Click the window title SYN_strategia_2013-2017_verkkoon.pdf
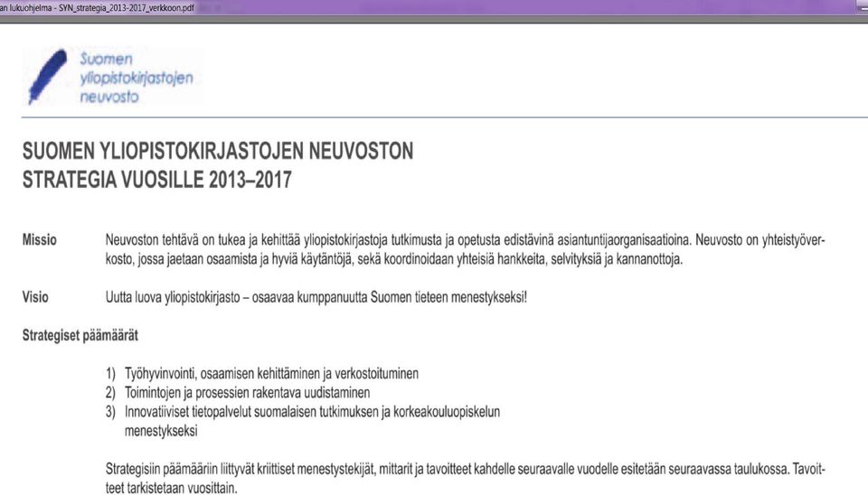Viewport: 868px width, 495px height. pyautogui.click(x=127, y=8)
